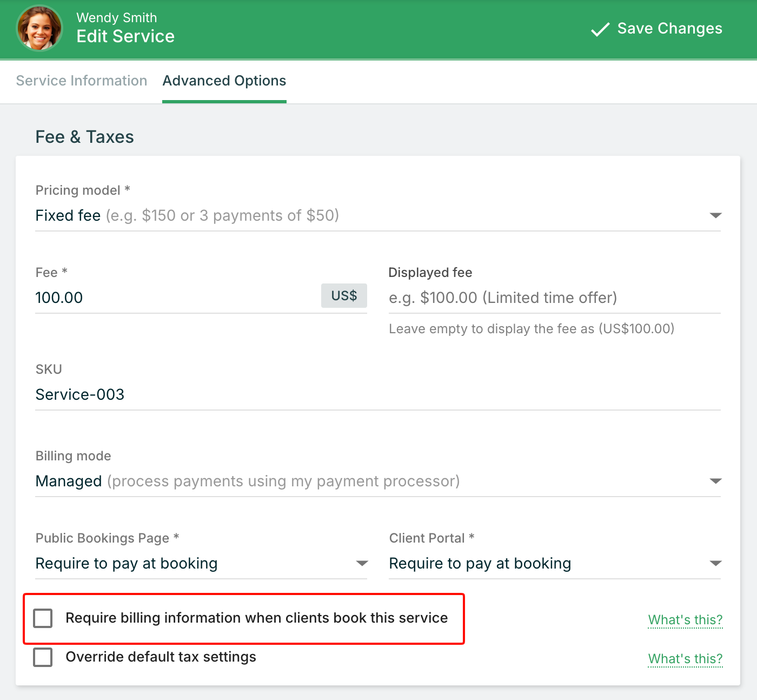Click the SKU field containing Service-003

[377, 394]
